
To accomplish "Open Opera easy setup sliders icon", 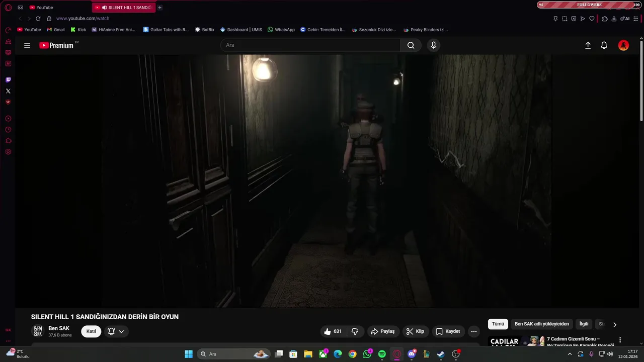I will click(637, 19).
